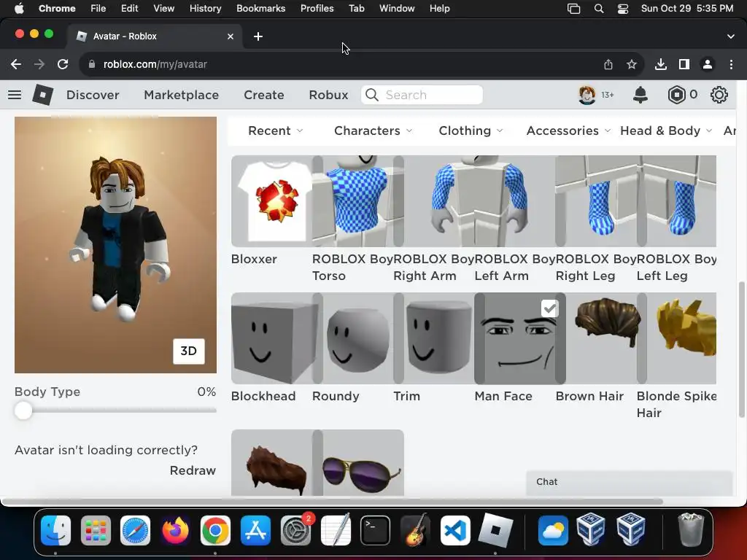This screenshot has height=560, width=747.
Task: Select the purple aviator sunglasses item
Action: 358,463
